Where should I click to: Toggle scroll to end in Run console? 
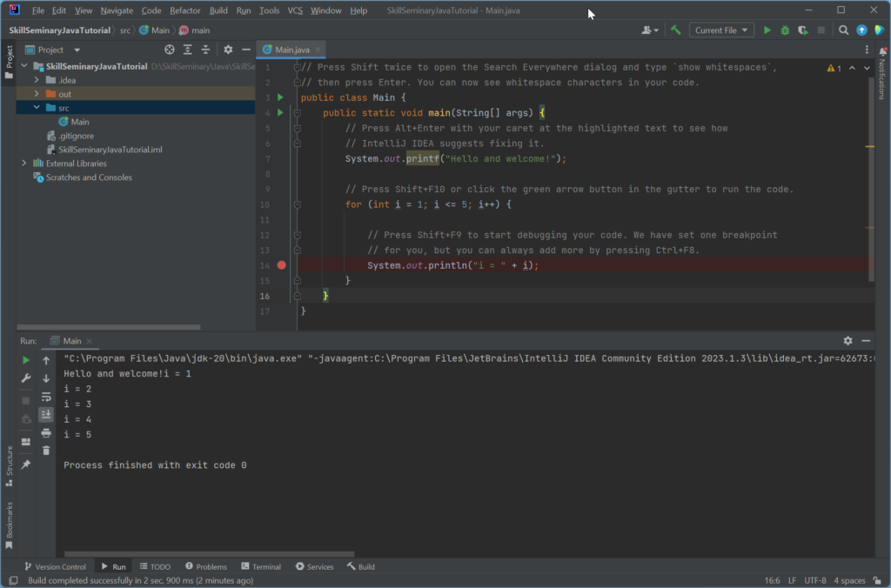[x=46, y=415]
